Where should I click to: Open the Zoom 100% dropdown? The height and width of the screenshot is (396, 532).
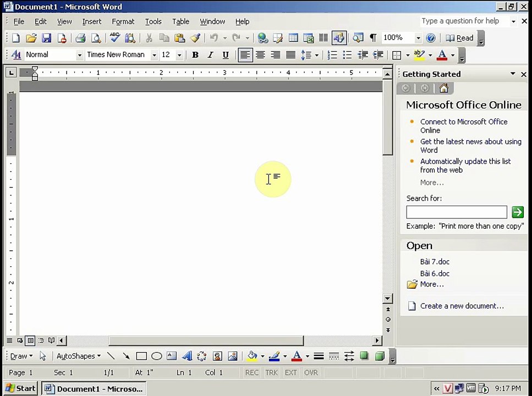click(418, 38)
